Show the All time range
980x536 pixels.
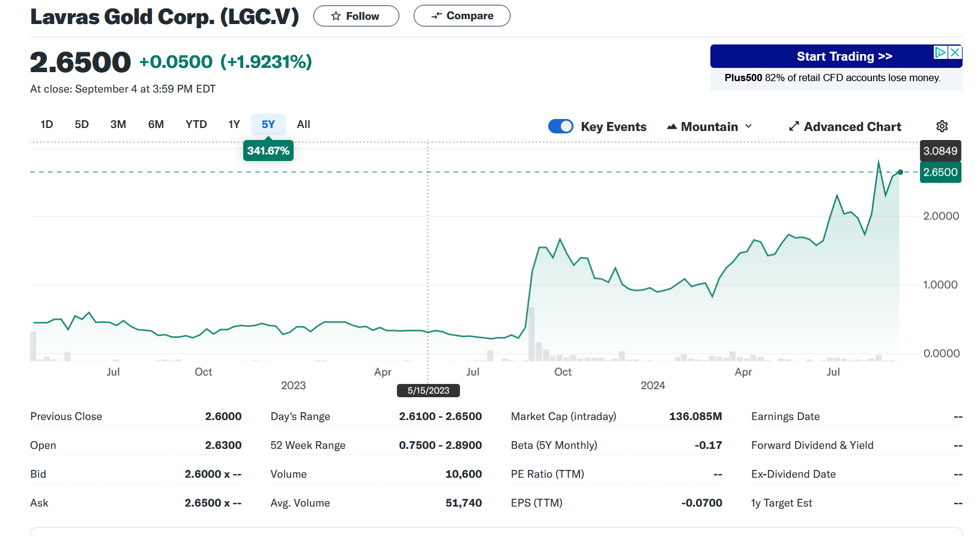(x=304, y=124)
